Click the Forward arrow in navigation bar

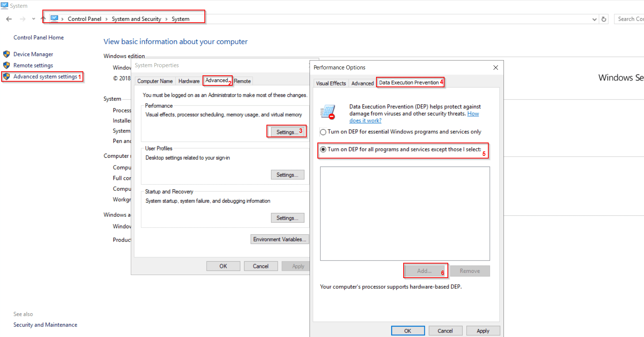point(23,19)
